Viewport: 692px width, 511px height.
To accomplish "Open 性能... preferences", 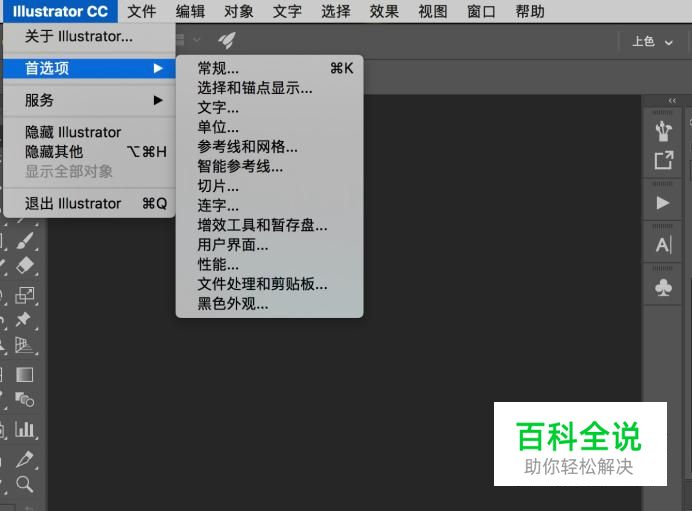I will [x=270, y=264].
